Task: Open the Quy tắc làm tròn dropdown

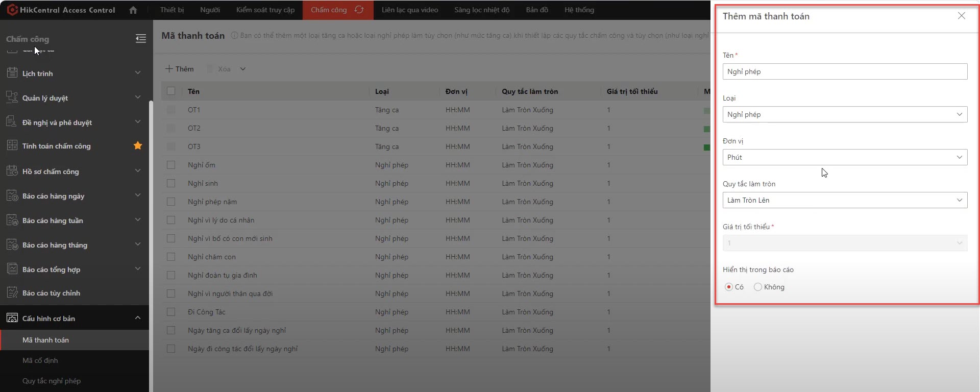Action: point(845,200)
